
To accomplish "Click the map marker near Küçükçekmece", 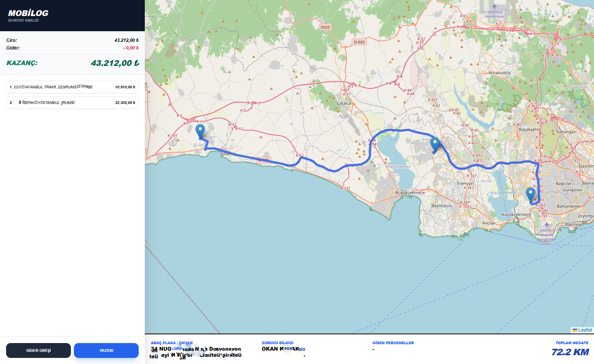I will [530, 194].
